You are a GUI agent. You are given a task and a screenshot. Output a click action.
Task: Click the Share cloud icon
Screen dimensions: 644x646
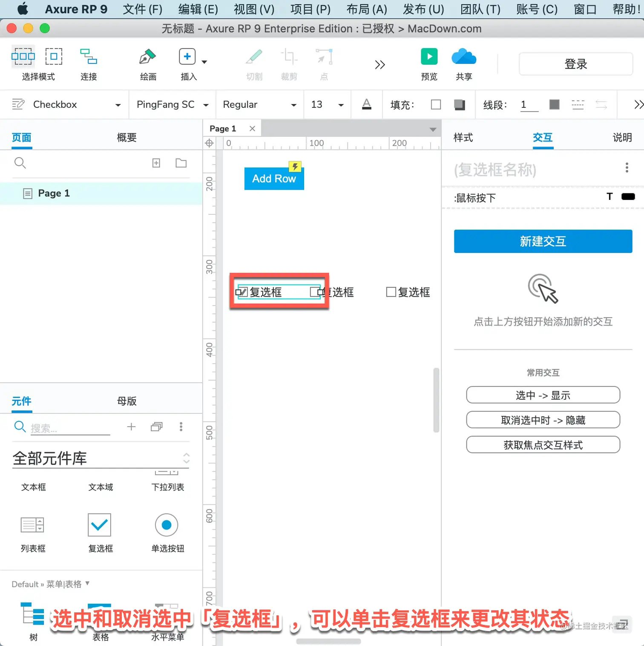464,57
